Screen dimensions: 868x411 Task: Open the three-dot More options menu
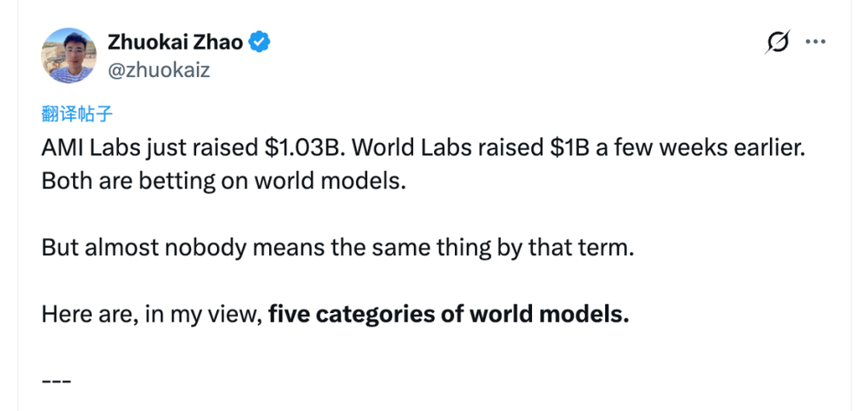pos(816,42)
